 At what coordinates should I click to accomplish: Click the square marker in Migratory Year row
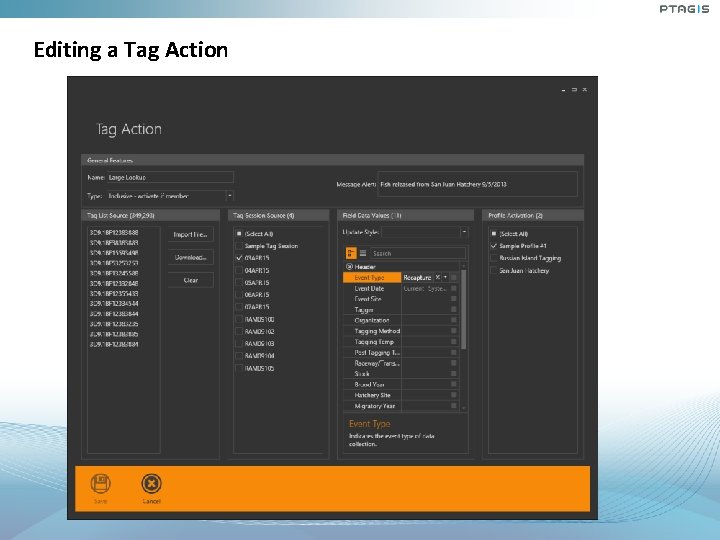(x=454, y=406)
